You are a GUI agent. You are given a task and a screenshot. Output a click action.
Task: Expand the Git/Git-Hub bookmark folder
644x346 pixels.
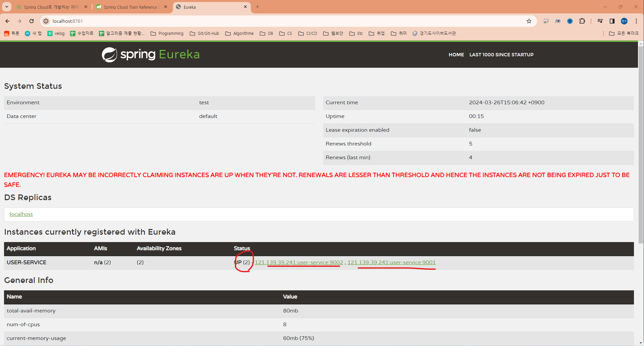[204, 34]
